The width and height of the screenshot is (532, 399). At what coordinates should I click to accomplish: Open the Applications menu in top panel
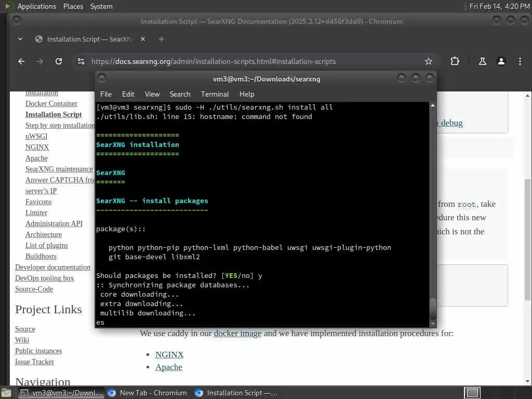37,6
